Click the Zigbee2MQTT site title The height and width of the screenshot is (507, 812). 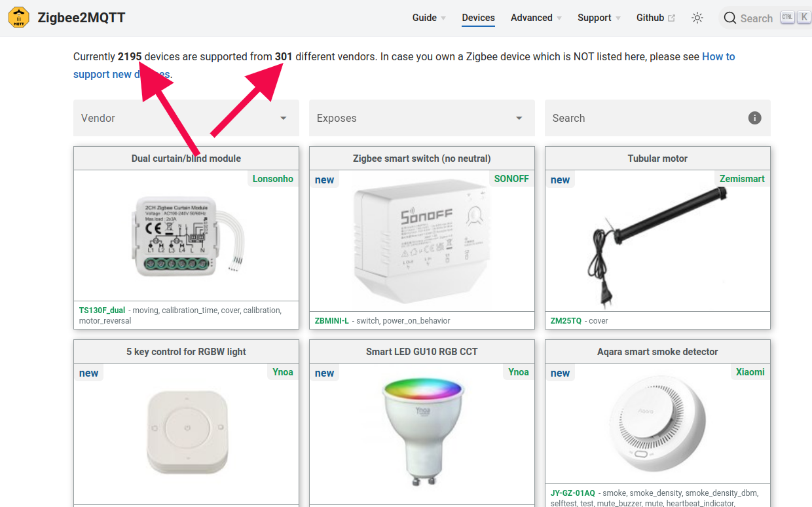(81, 18)
